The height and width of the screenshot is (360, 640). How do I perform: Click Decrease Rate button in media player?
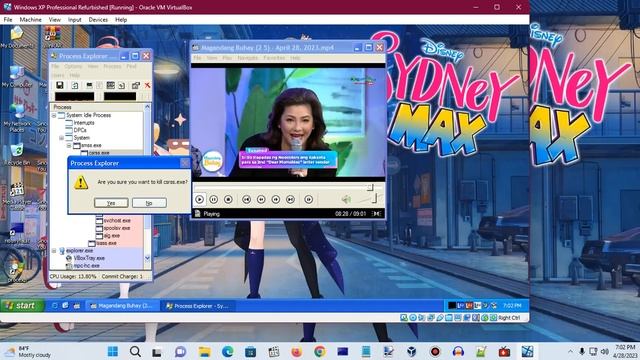tap(261, 199)
